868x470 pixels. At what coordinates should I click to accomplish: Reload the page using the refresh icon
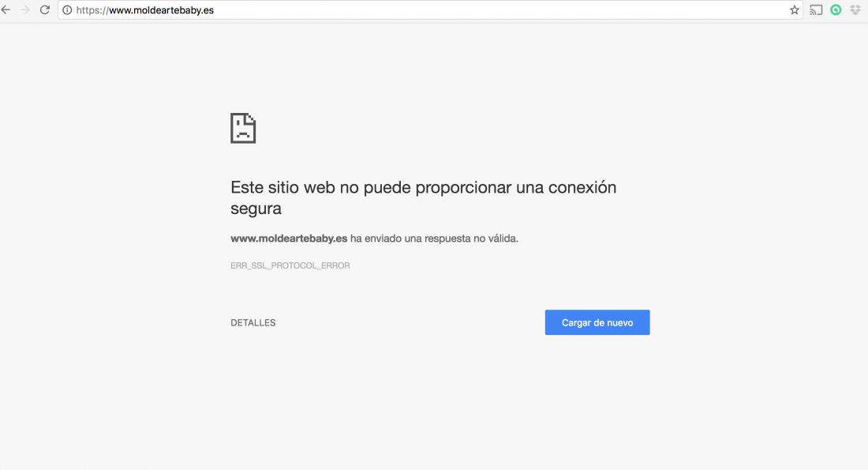point(45,10)
